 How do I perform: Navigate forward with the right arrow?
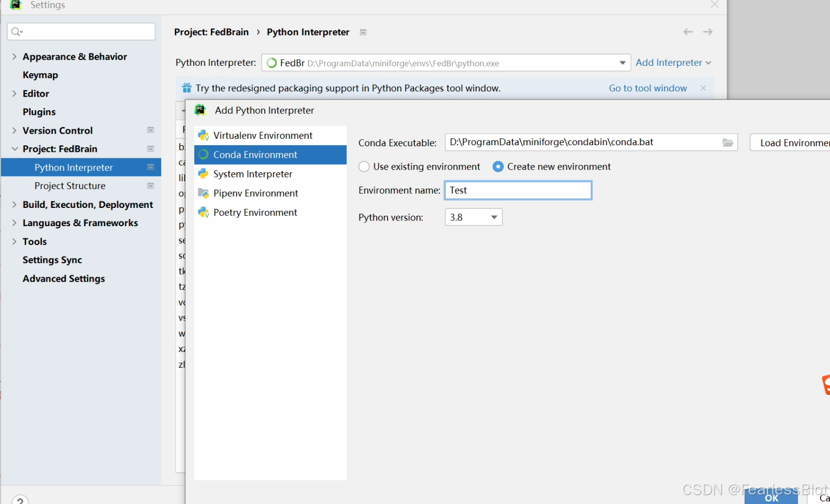[x=708, y=32]
